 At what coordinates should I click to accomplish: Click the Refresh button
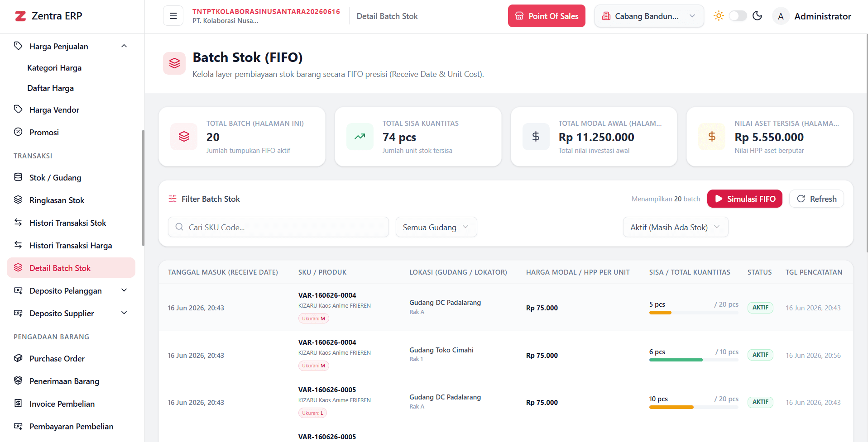[816, 199]
